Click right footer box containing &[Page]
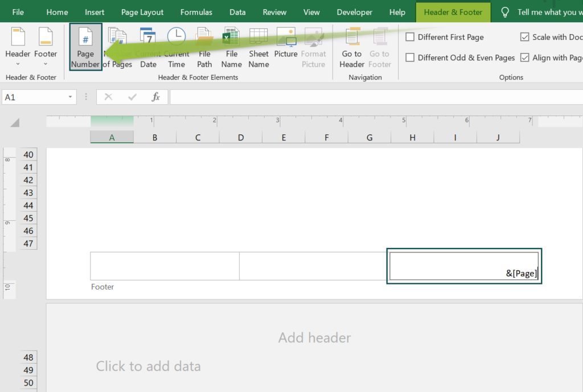 pyautogui.click(x=464, y=266)
